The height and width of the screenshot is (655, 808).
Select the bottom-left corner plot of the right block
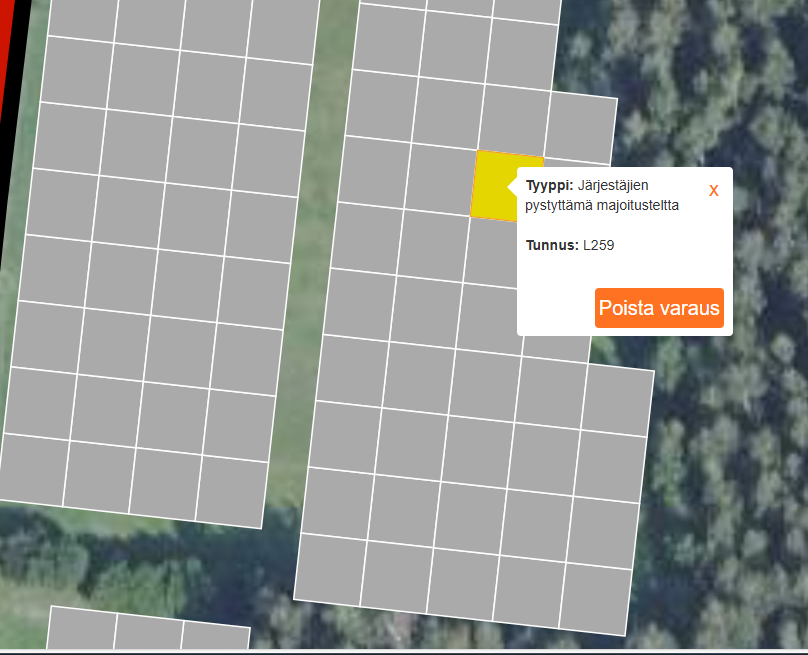click(329, 568)
